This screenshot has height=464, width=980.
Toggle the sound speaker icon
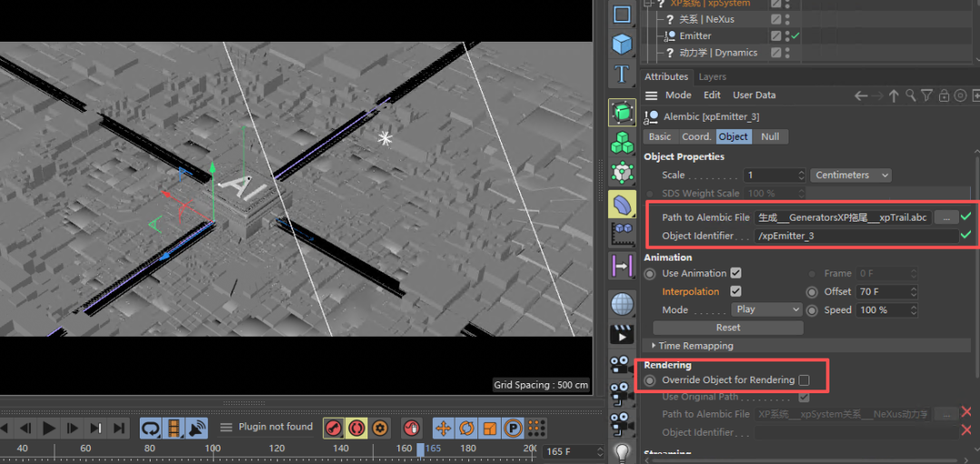[198, 429]
